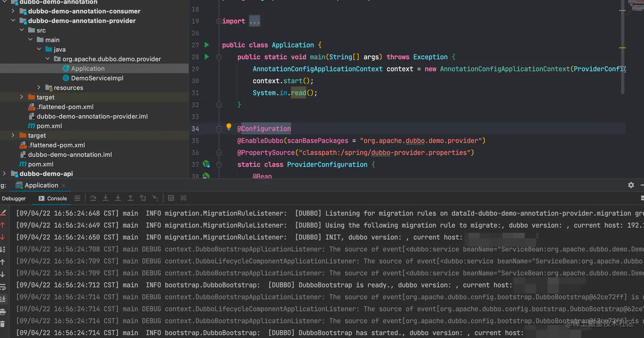Toggle the fold marker beside @Configuration line
The height and width of the screenshot is (338, 644).
pos(219,128)
